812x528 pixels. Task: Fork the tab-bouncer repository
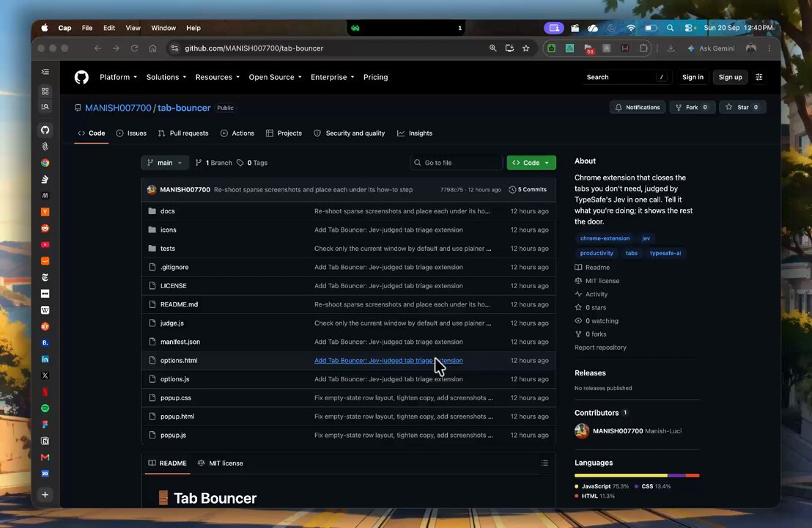692,107
